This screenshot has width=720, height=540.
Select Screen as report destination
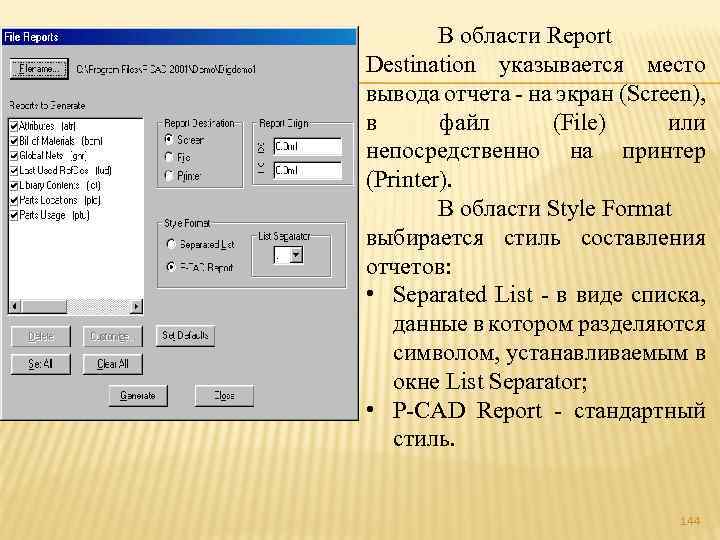(169, 139)
